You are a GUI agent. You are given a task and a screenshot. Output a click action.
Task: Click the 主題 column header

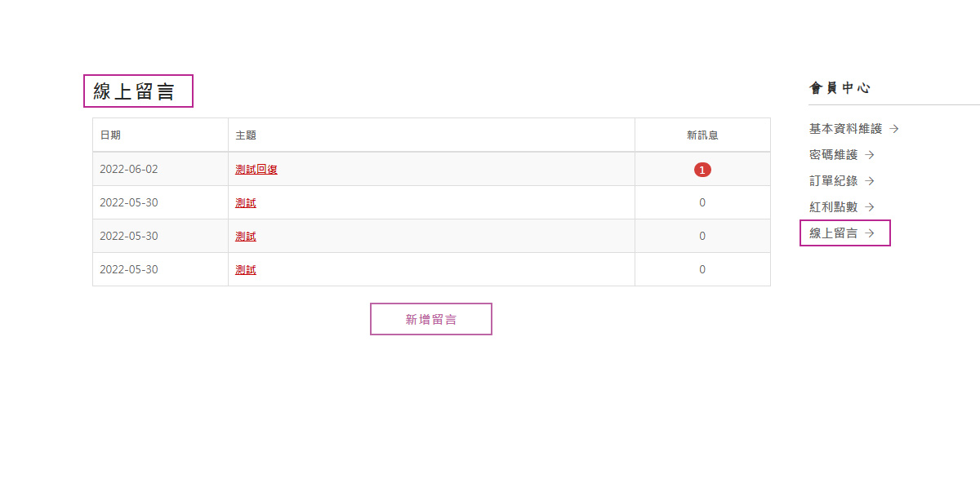point(246,135)
